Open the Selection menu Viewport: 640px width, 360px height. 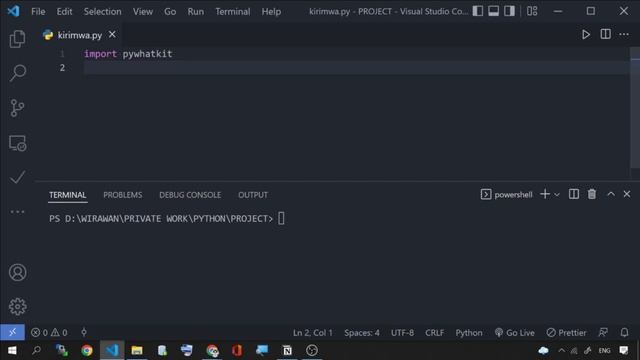point(102,11)
